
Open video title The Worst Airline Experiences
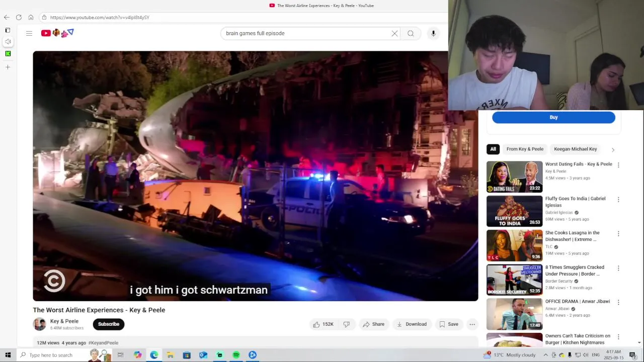(99, 310)
